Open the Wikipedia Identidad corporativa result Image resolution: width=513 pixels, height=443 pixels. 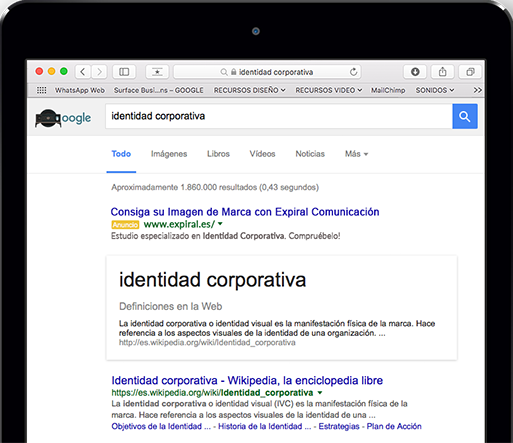pos(247,380)
